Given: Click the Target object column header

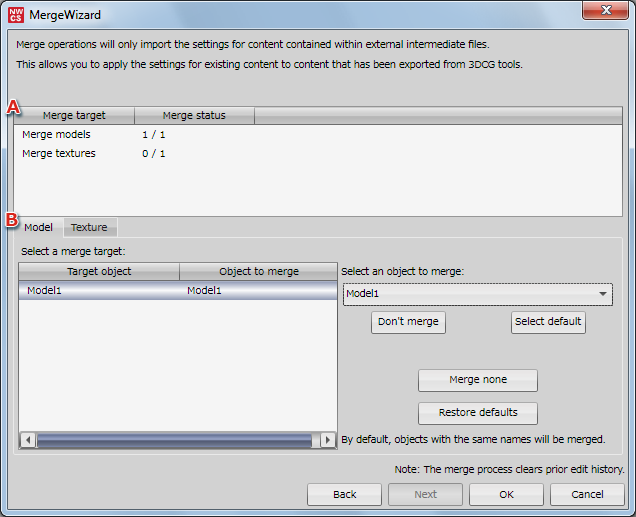Looking at the screenshot, I should coord(99,271).
